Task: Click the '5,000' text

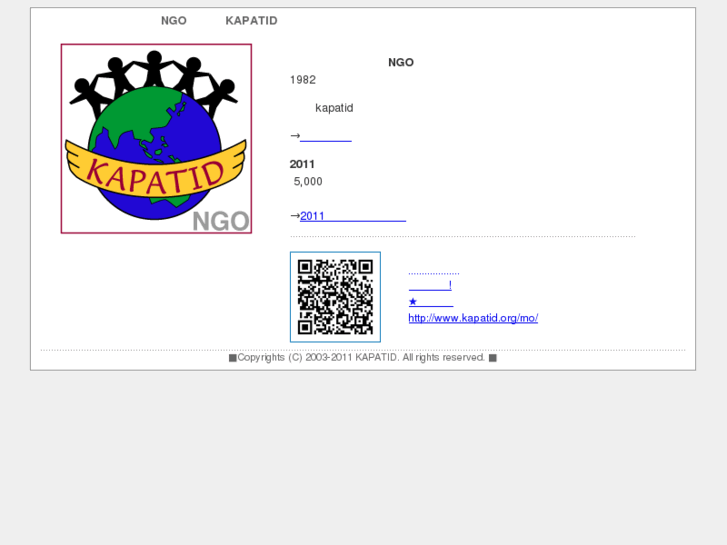Action: [308, 181]
